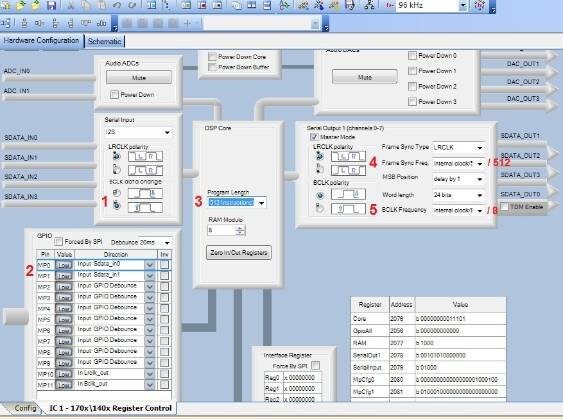Click the fifth align icon in second toolbar
This screenshot has width=563, height=419.
[70, 23]
